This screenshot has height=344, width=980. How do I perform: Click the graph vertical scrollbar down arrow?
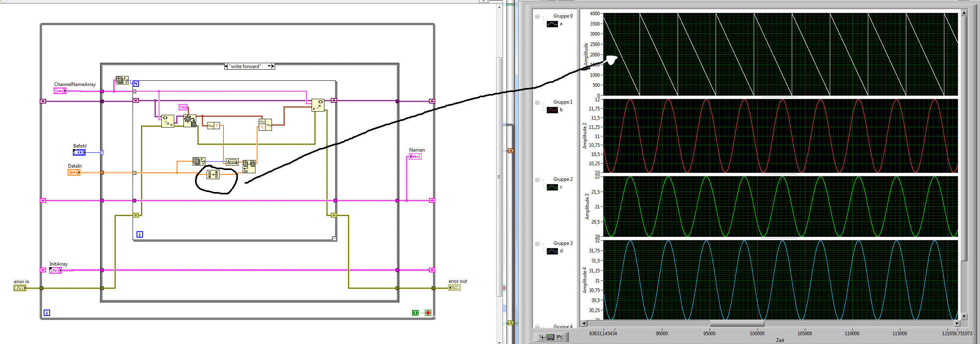pos(964,316)
